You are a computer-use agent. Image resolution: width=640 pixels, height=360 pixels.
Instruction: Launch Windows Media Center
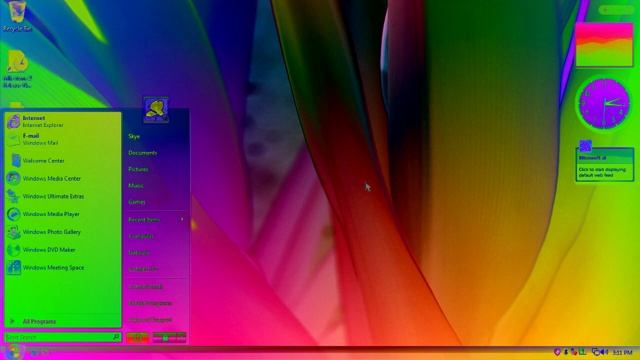click(x=63, y=178)
